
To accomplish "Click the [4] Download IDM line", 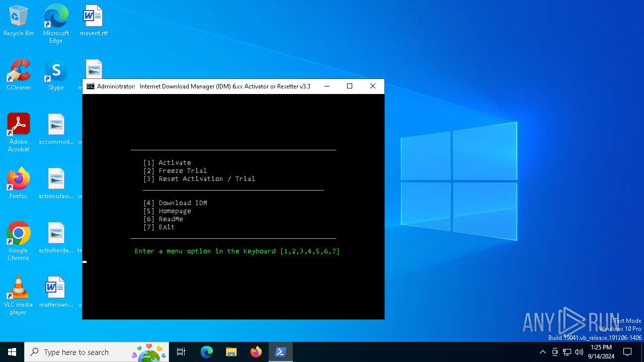I will tap(175, 203).
